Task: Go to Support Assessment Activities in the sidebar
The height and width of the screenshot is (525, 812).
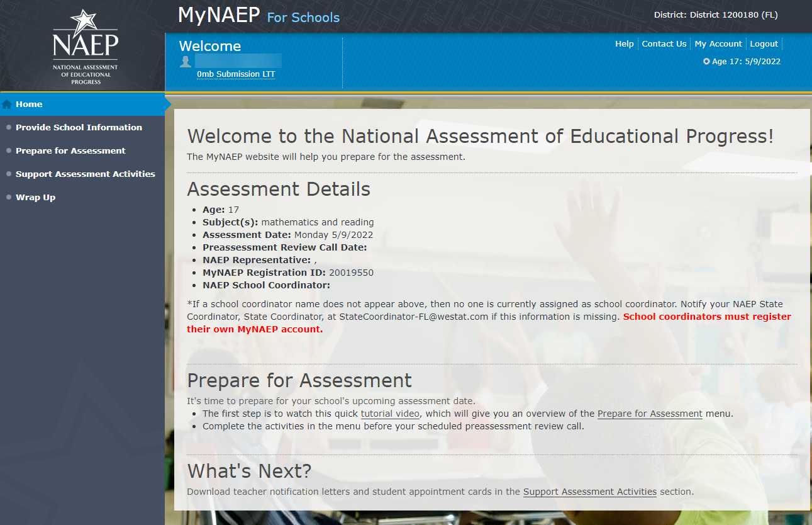Action: 86,174
